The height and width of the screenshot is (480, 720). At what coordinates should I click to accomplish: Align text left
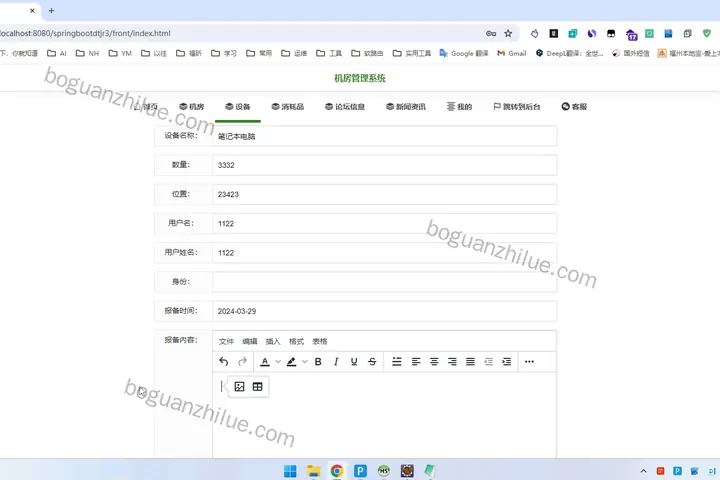[x=416, y=362]
